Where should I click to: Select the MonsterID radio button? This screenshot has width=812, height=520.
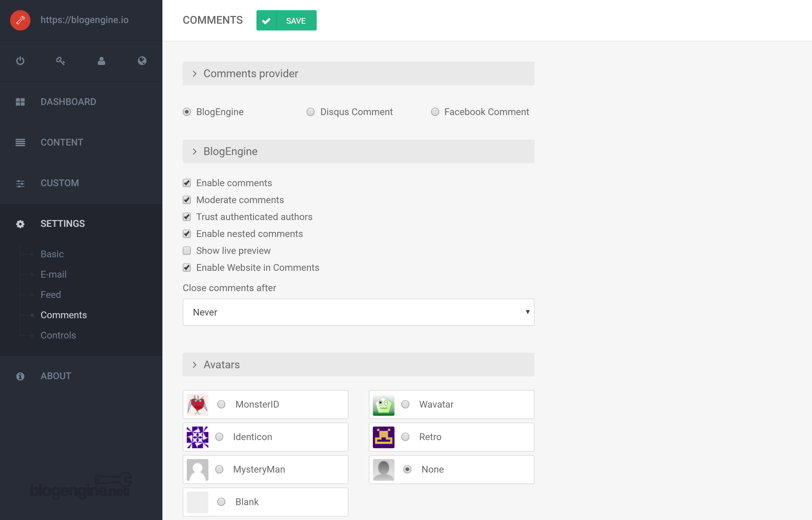(221, 404)
